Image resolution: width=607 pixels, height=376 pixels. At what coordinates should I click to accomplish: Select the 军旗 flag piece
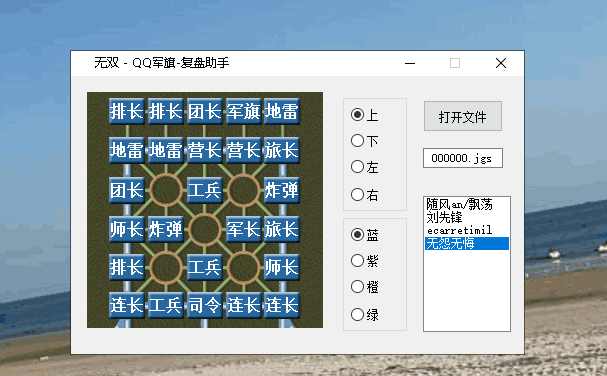243,112
